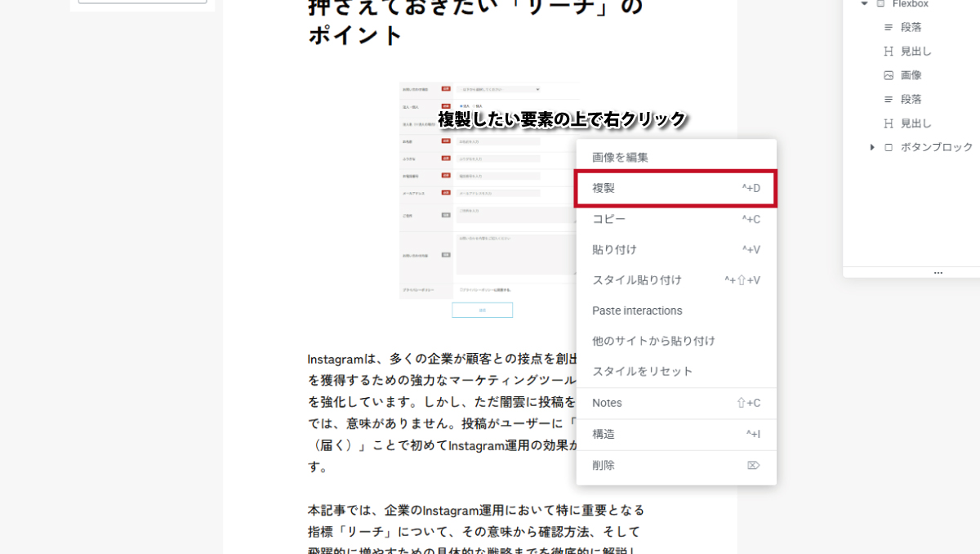Click the three-dot handle below the structure panel
Viewport: 980px width, 554px height.
[938, 273]
